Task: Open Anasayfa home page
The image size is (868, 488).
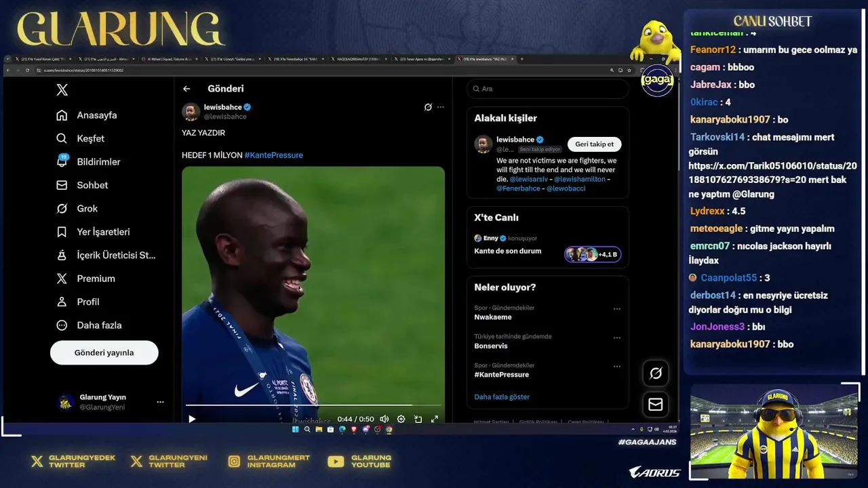Action: click(87, 115)
